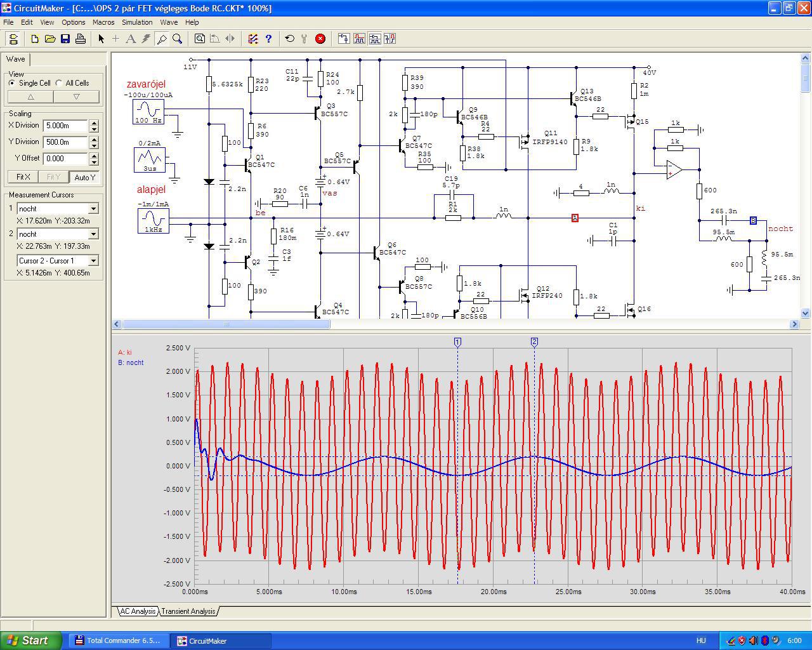Screen dimensions: 812x650
Task: Toggle the side panel icon in toolbar
Action: point(13,39)
